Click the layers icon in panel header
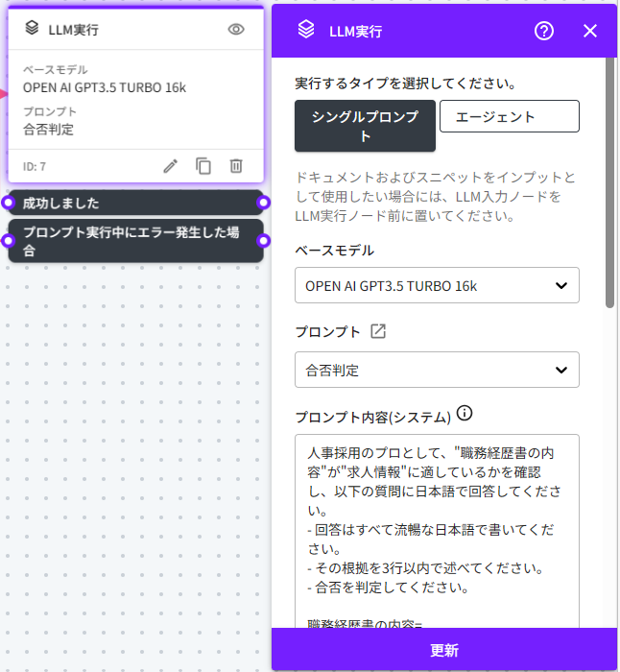This screenshot has width=620, height=672. pyautogui.click(x=306, y=30)
